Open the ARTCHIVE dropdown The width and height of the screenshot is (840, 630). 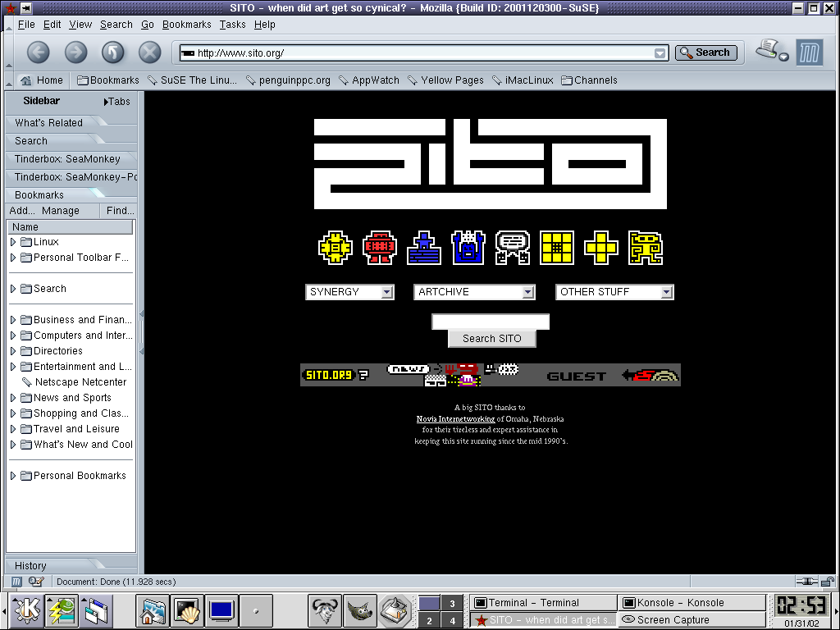pyautogui.click(x=474, y=292)
